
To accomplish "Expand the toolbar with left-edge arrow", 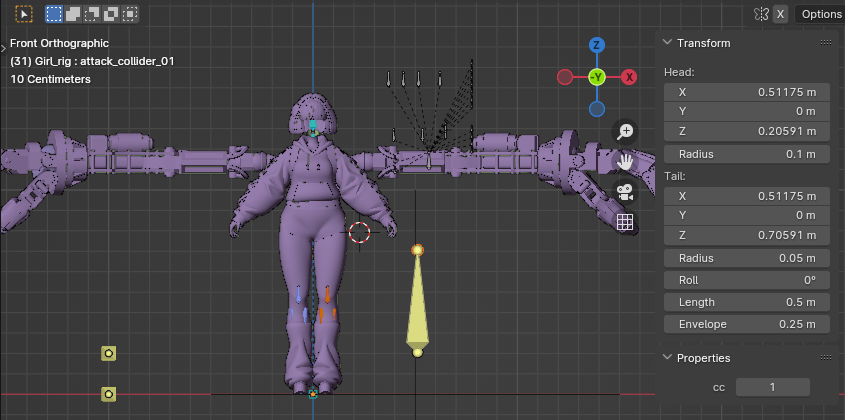I will click(x=4, y=47).
